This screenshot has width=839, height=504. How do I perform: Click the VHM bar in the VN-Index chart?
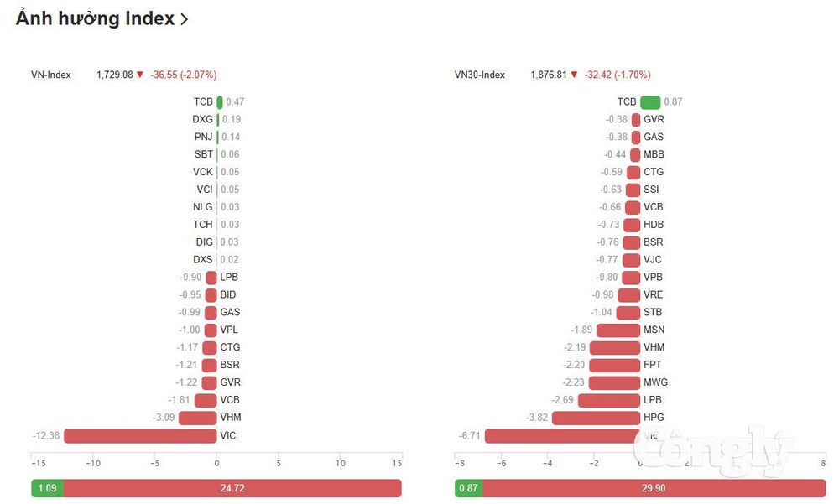[197, 418]
